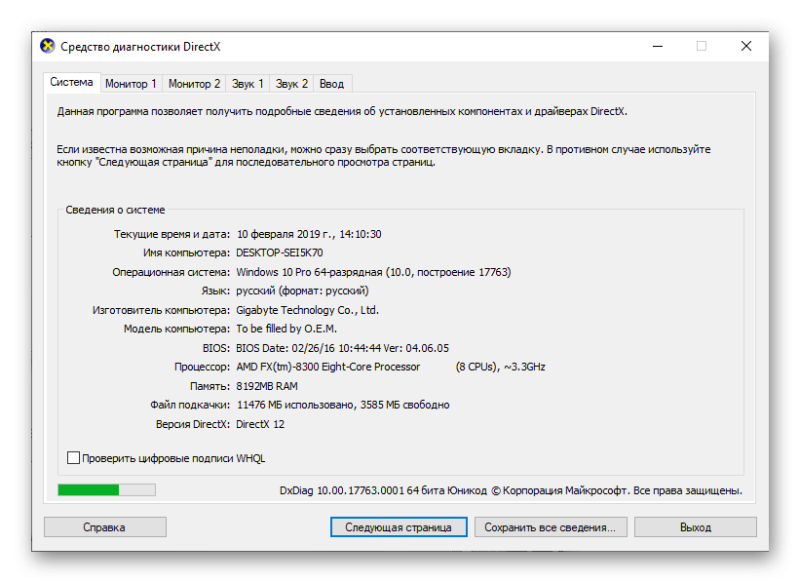Click the Версия DirectX label

193,424
